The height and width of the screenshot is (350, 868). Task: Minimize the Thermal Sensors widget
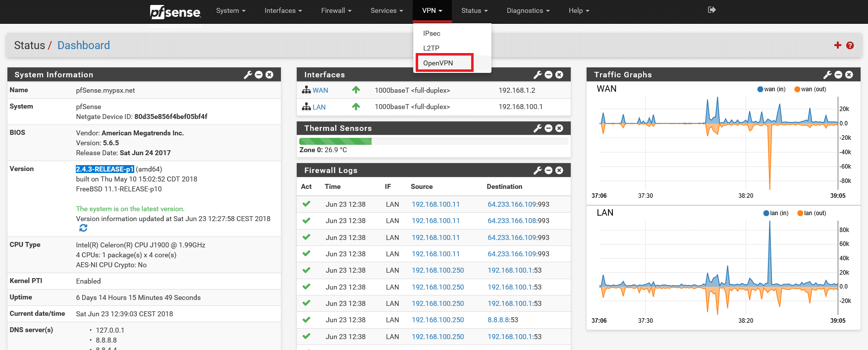pyautogui.click(x=548, y=128)
